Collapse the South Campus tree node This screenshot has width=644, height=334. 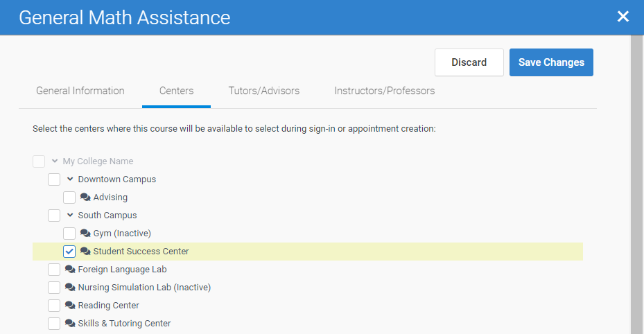pos(70,216)
